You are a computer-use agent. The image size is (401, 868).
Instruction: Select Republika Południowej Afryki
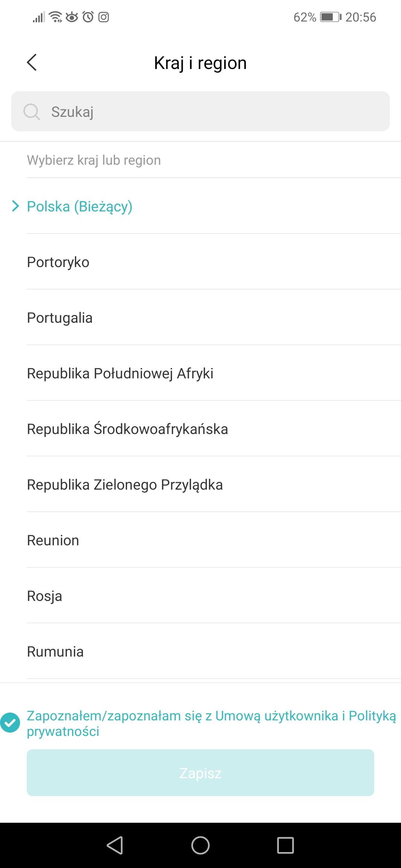(x=120, y=373)
